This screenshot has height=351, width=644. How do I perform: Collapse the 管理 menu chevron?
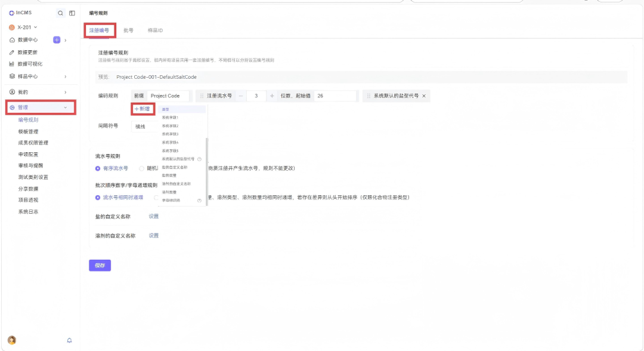click(66, 107)
